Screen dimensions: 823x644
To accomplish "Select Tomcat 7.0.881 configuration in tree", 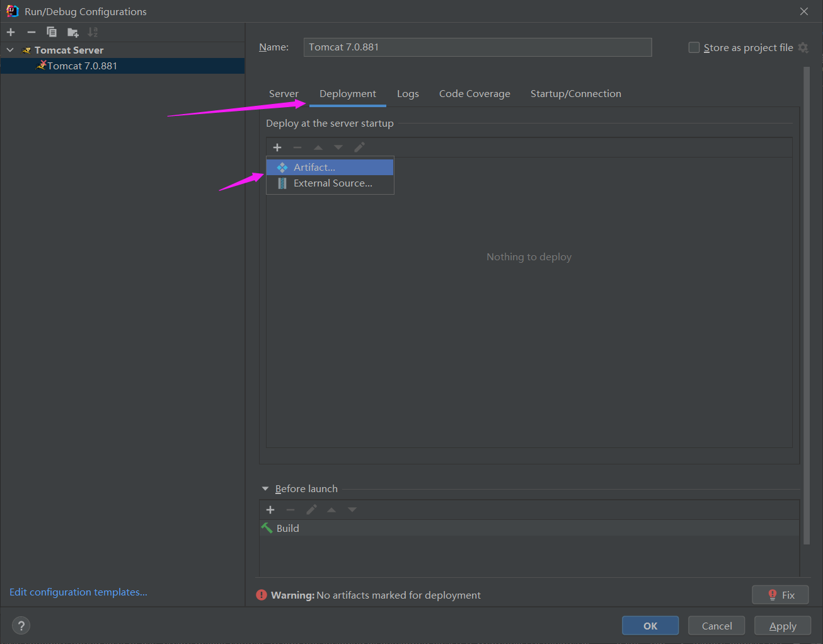I will (82, 66).
